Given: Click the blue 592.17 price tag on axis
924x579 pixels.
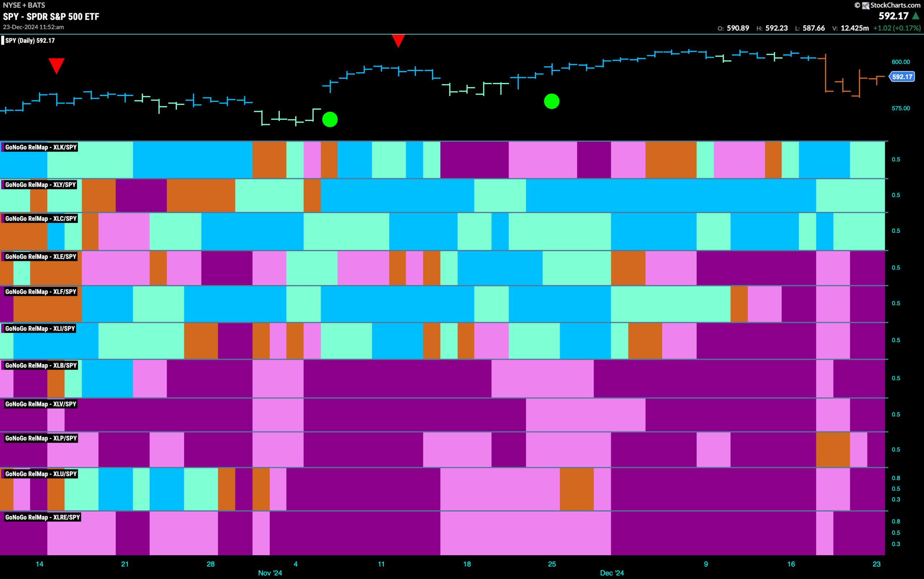Looking at the screenshot, I should click(902, 76).
